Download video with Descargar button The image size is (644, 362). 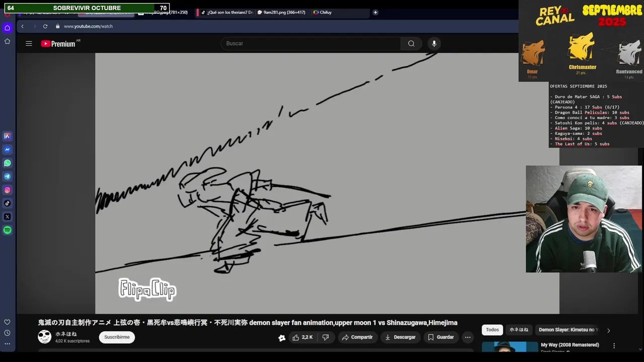pyautogui.click(x=400, y=337)
